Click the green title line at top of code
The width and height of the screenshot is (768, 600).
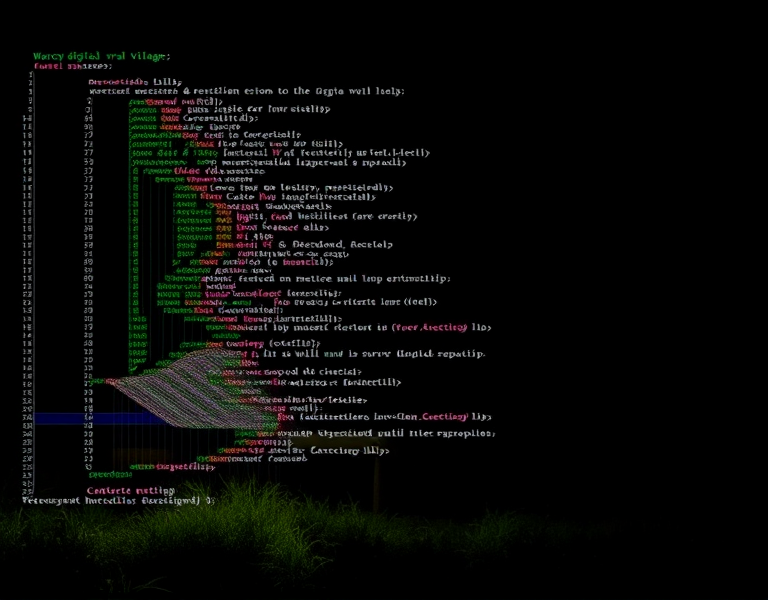click(101, 56)
